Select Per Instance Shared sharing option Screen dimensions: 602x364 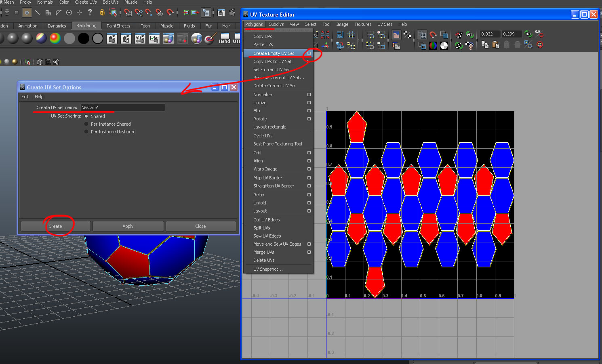86,124
